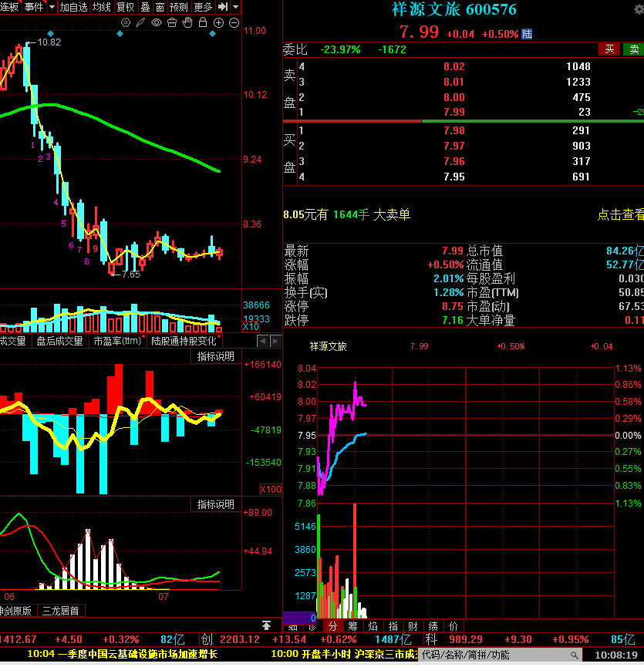Select the 筹 chip distribution tab
Viewport: 644px width, 667px height.
click(x=352, y=625)
